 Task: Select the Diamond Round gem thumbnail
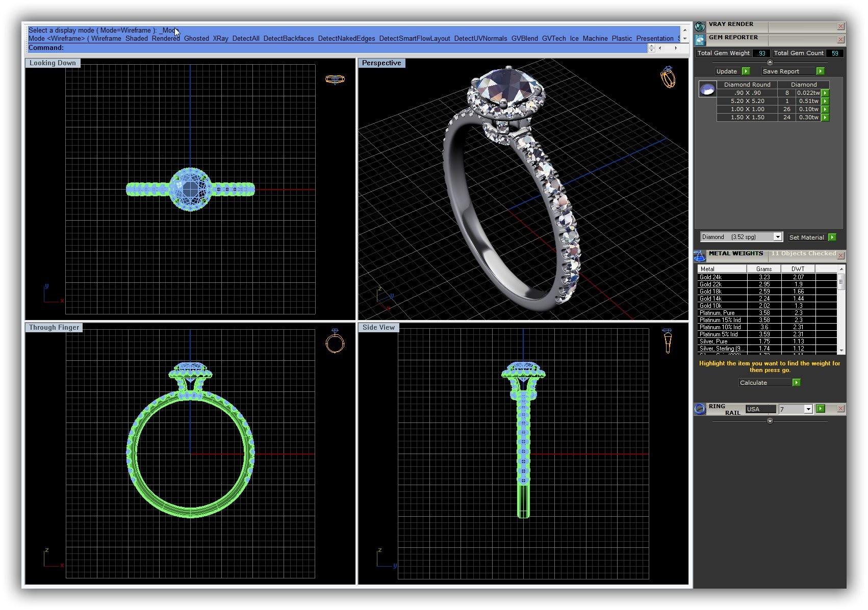[707, 90]
